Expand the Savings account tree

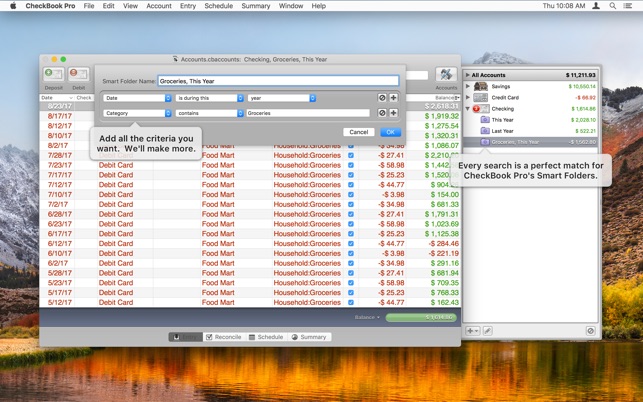pyautogui.click(x=468, y=87)
